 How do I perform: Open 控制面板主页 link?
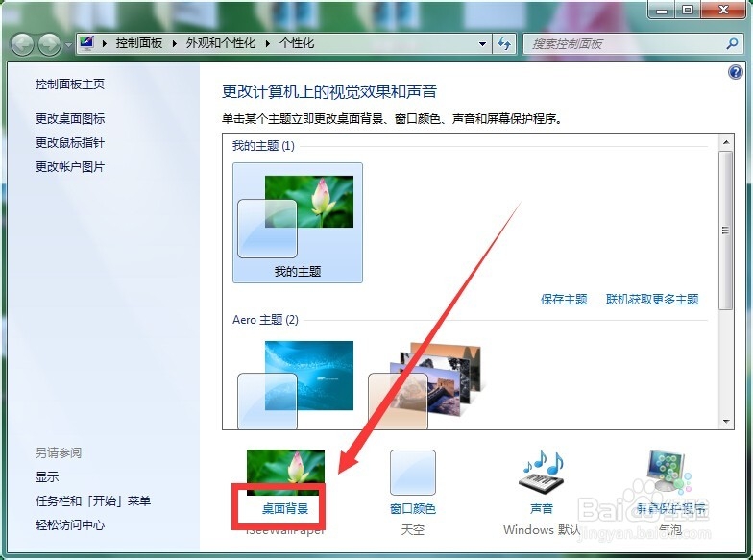point(70,85)
